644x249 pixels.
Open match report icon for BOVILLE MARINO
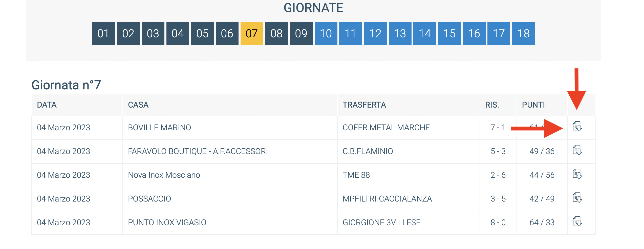tap(577, 127)
